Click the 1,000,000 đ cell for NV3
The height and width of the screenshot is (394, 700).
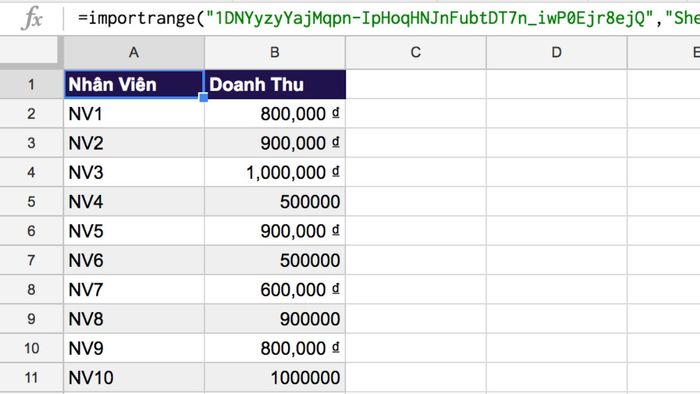point(275,172)
